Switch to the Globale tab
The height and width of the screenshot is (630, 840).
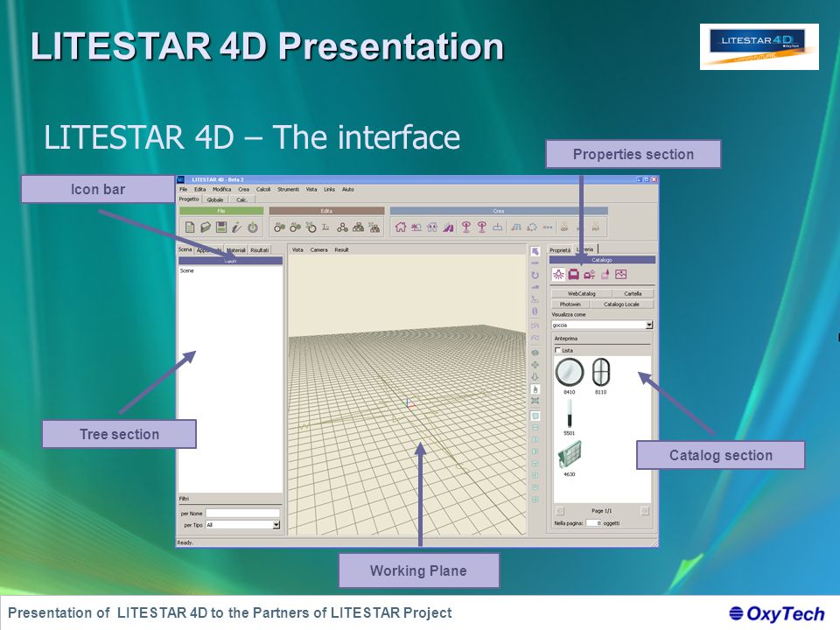pyautogui.click(x=215, y=199)
